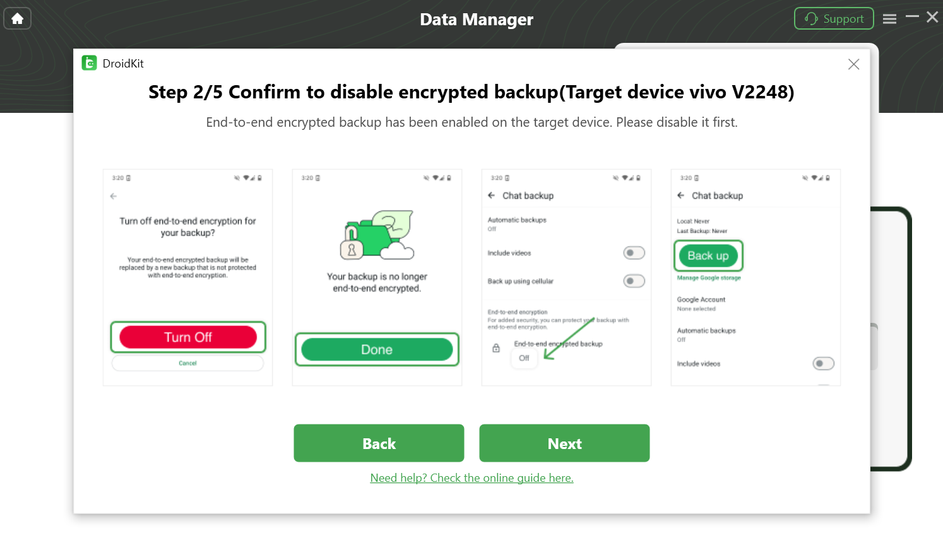Select the back arrow on the first phone screen

[x=113, y=196]
